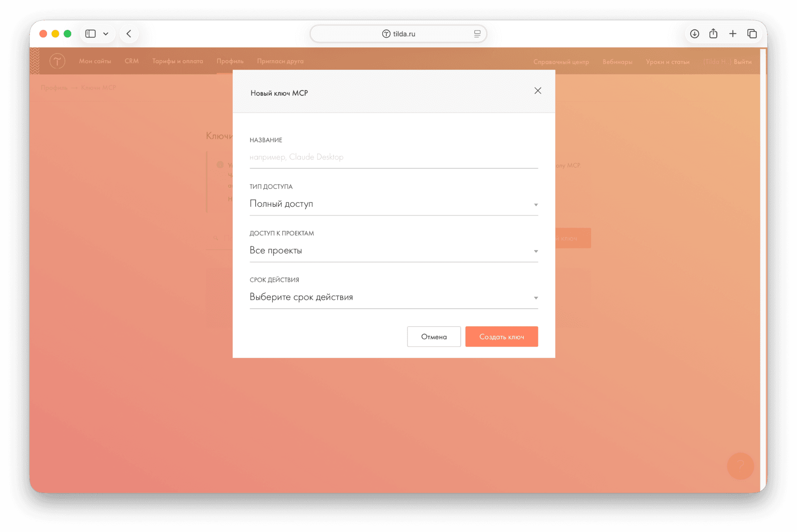Click the Название text field
This screenshot has width=797, height=532.
[x=394, y=157]
